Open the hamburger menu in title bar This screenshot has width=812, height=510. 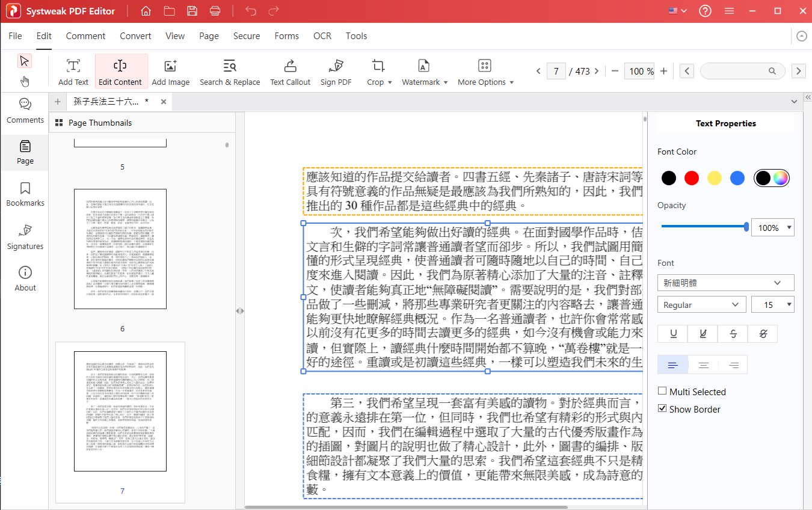click(x=729, y=11)
